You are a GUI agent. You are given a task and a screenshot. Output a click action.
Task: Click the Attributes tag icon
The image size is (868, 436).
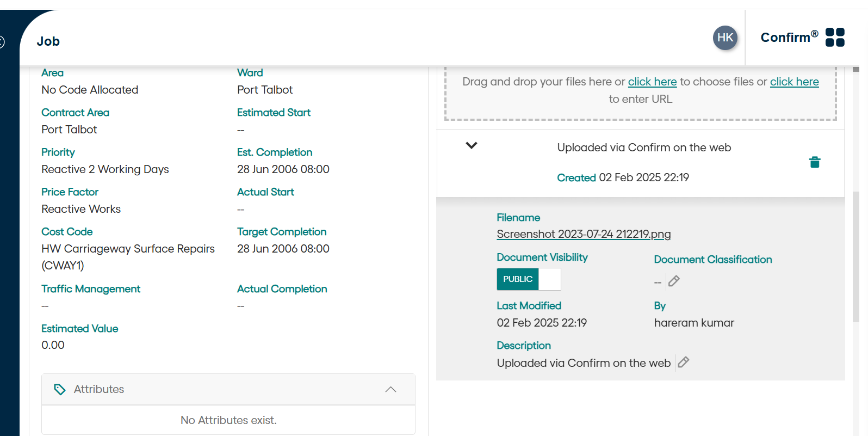tap(60, 389)
